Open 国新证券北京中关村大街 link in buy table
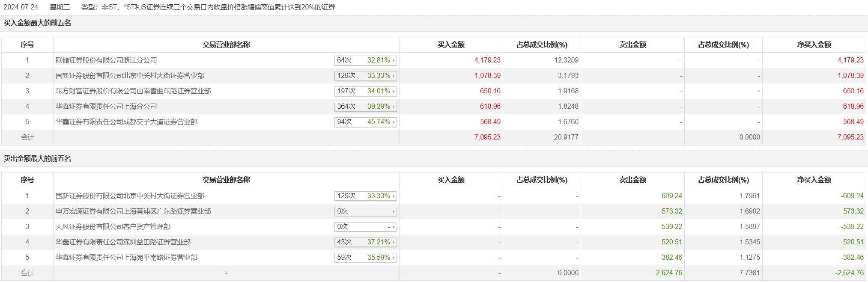The height and width of the screenshot is (282, 868). coord(130,76)
